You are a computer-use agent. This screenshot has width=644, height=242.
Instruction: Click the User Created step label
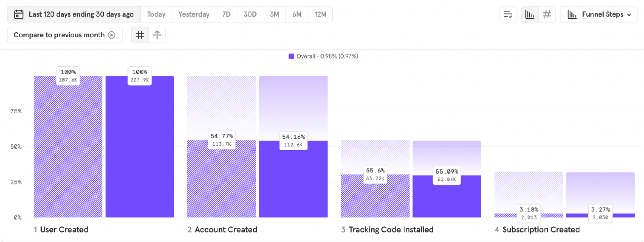point(64,229)
